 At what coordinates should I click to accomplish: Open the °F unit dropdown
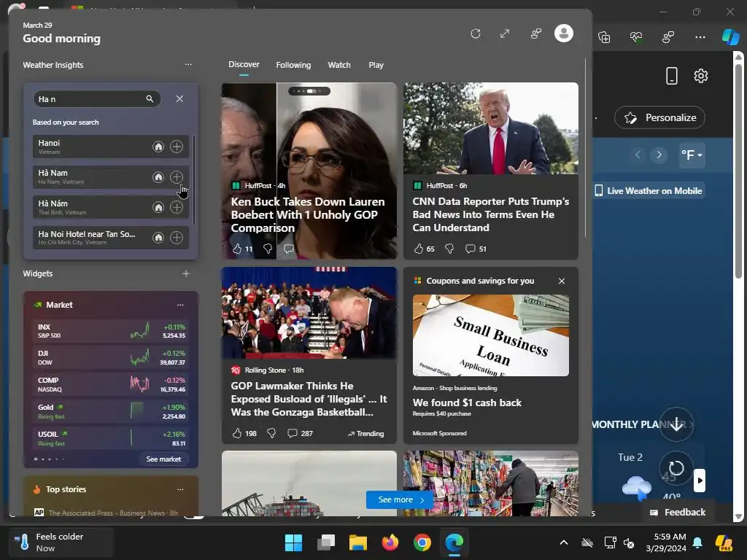[692, 155]
